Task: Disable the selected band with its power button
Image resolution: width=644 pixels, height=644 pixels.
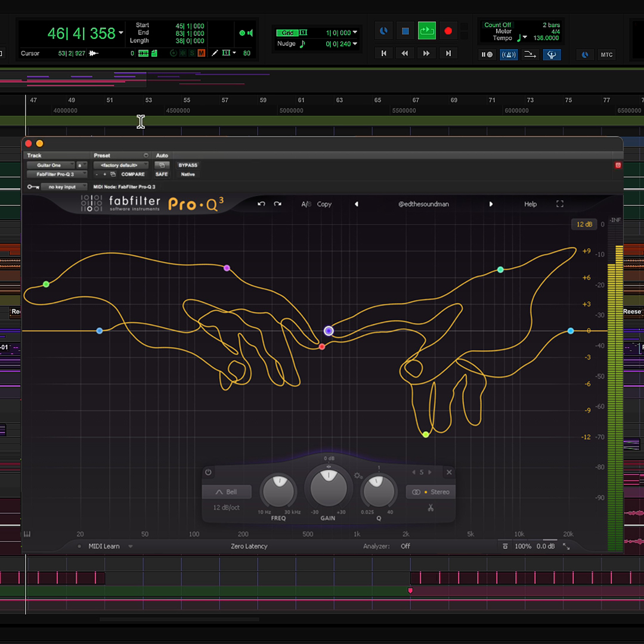Action: coord(208,472)
